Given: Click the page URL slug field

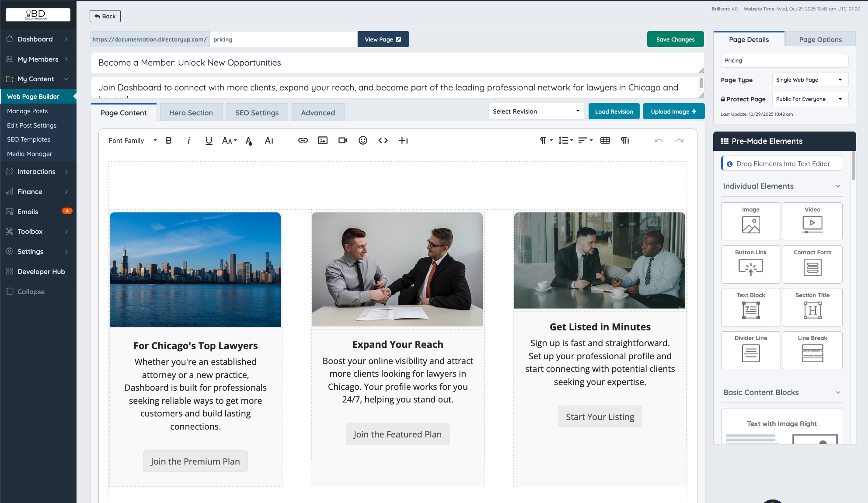Looking at the screenshot, I should pyautogui.click(x=283, y=39).
